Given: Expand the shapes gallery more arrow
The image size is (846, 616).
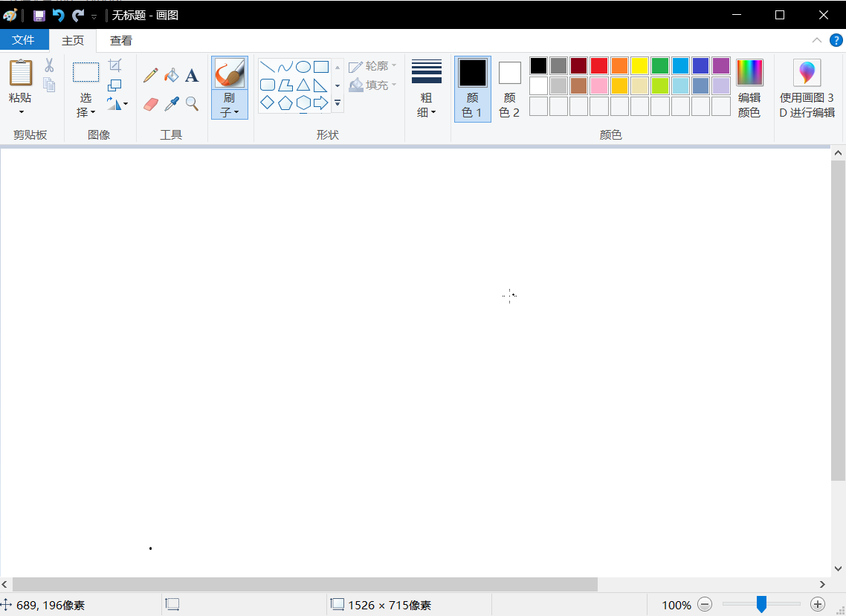Looking at the screenshot, I should [x=338, y=103].
